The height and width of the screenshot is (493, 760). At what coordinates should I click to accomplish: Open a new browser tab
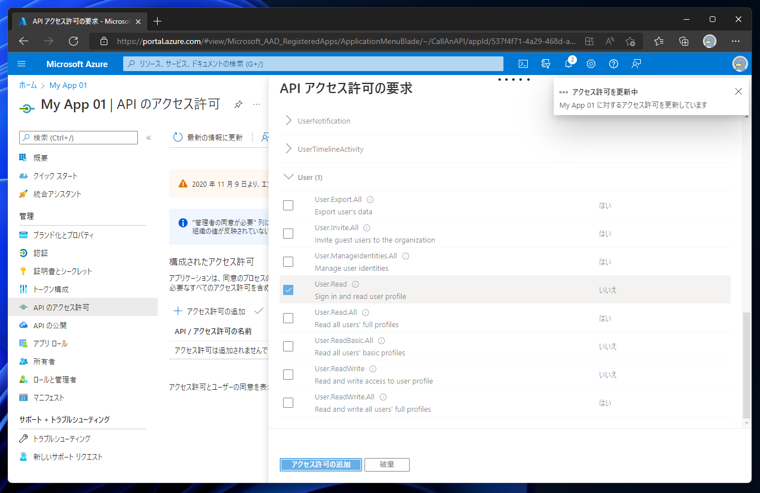(157, 21)
